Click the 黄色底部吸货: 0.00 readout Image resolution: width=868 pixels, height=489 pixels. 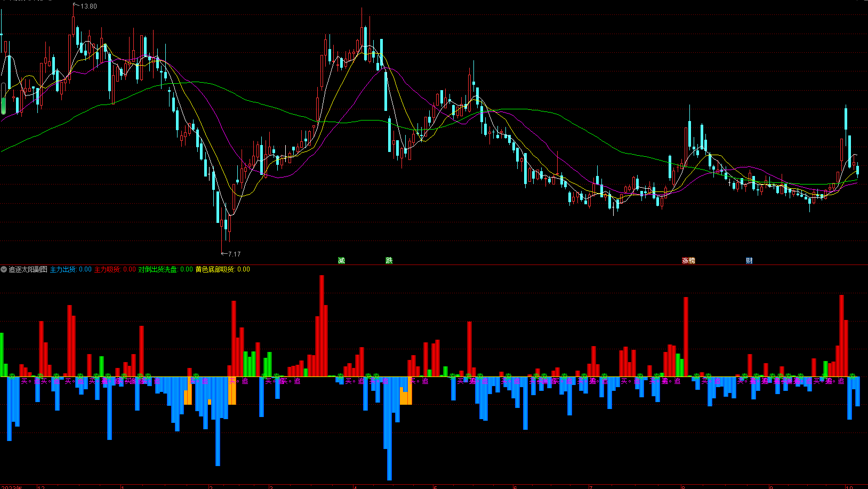pyautogui.click(x=223, y=269)
